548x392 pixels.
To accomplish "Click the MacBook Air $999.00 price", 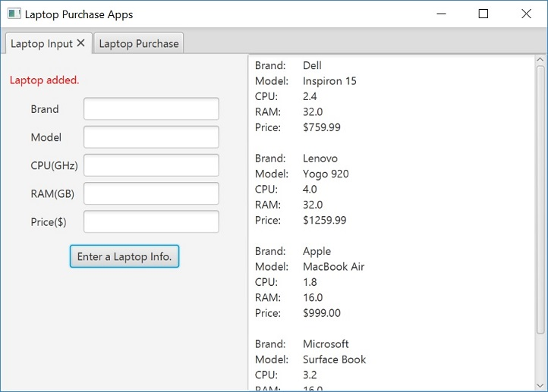I will [322, 312].
